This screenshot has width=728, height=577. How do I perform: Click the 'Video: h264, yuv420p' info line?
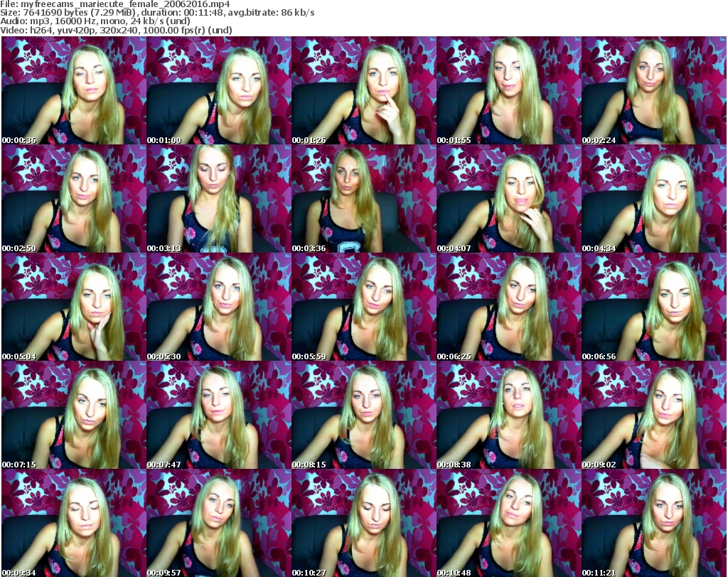(116, 30)
